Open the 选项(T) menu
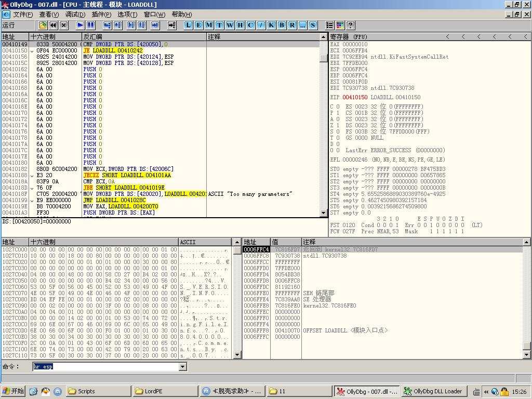532x399 pixels. point(127,15)
